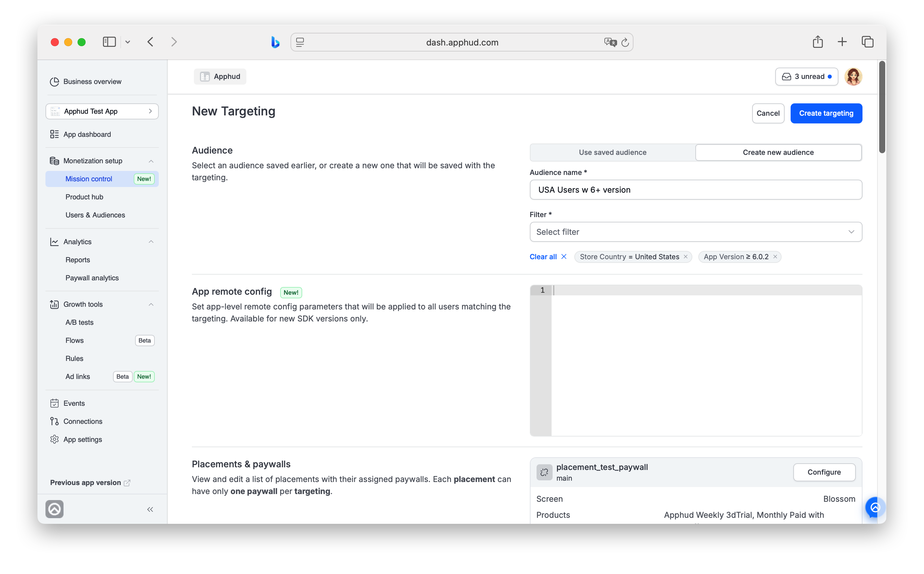Open Paywall analytics
This screenshot has width=924, height=574.
click(92, 278)
